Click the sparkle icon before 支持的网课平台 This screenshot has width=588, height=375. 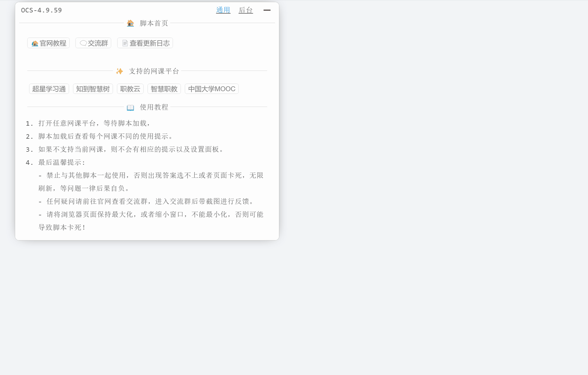[119, 71]
